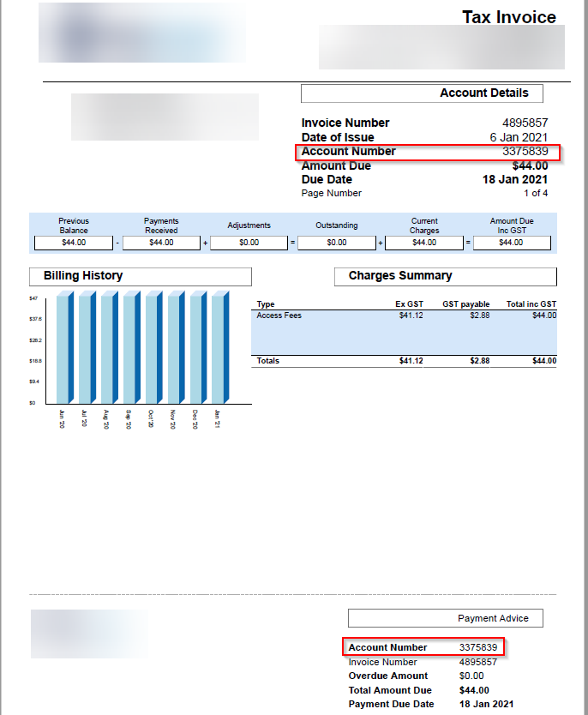Click the Overdue Amount $0.00 value

(472, 676)
